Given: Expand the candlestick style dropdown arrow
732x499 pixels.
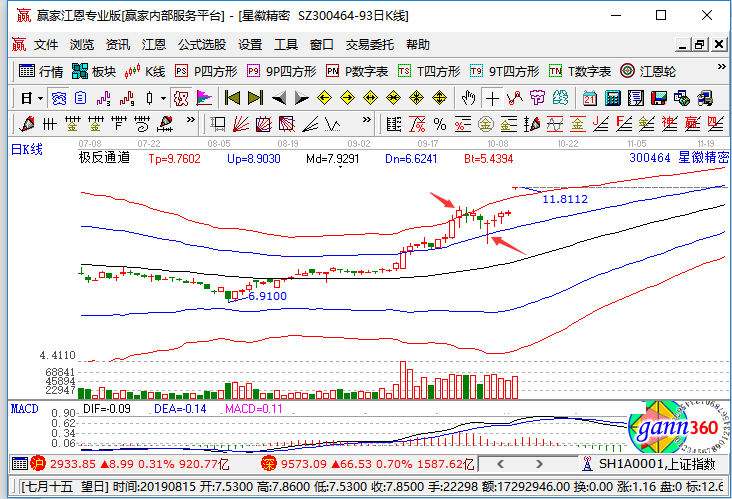Looking at the screenshot, I should pos(163,98).
